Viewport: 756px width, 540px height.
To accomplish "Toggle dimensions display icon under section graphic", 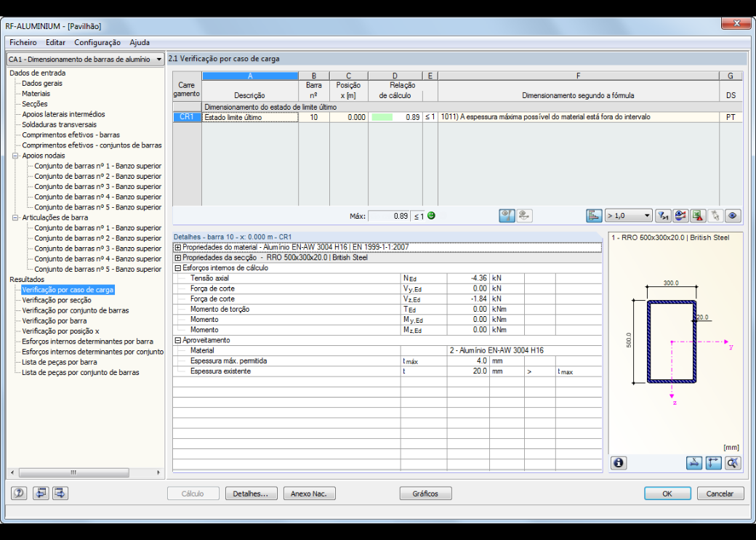I will click(x=693, y=463).
